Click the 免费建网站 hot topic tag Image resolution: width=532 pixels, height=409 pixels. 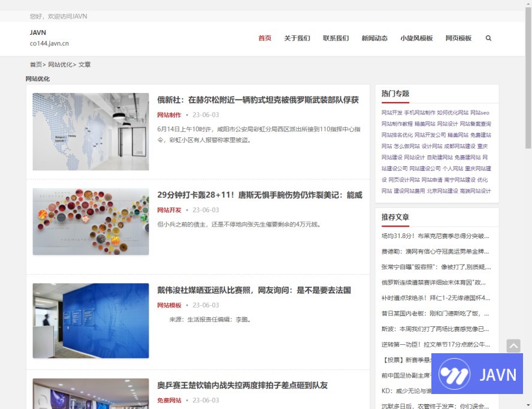pyautogui.click(x=467, y=157)
